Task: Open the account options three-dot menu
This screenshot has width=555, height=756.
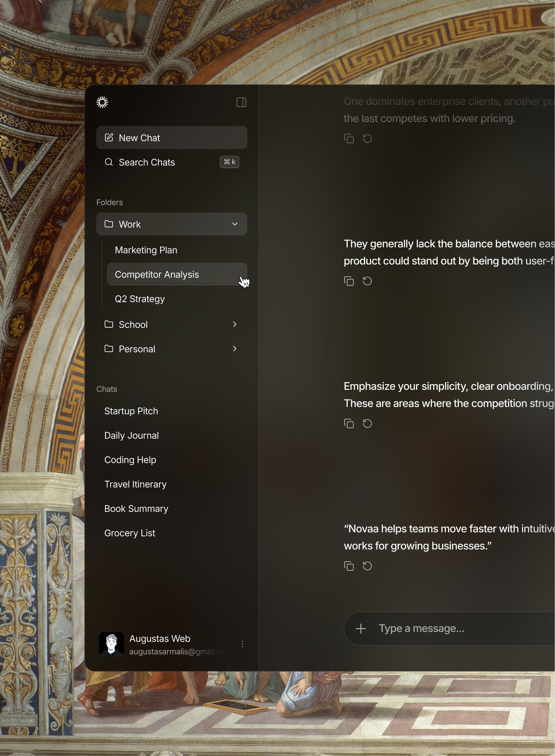Action: coord(242,644)
